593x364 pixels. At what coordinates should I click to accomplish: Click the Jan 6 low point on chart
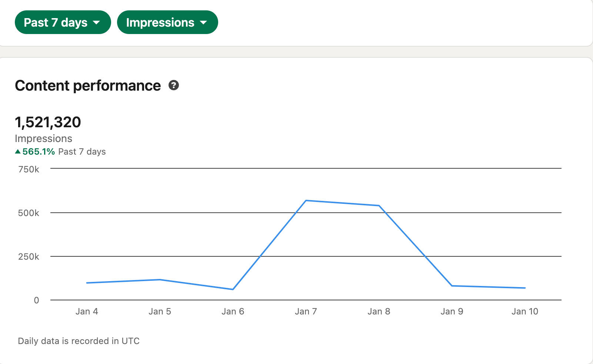coord(233,289)
